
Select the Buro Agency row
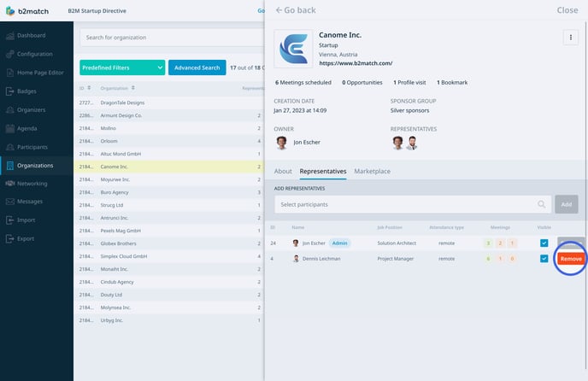169,192
